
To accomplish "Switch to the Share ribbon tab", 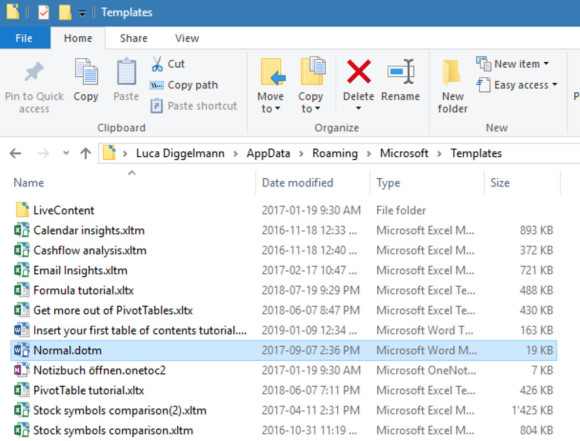I will (x=134, y=38).
